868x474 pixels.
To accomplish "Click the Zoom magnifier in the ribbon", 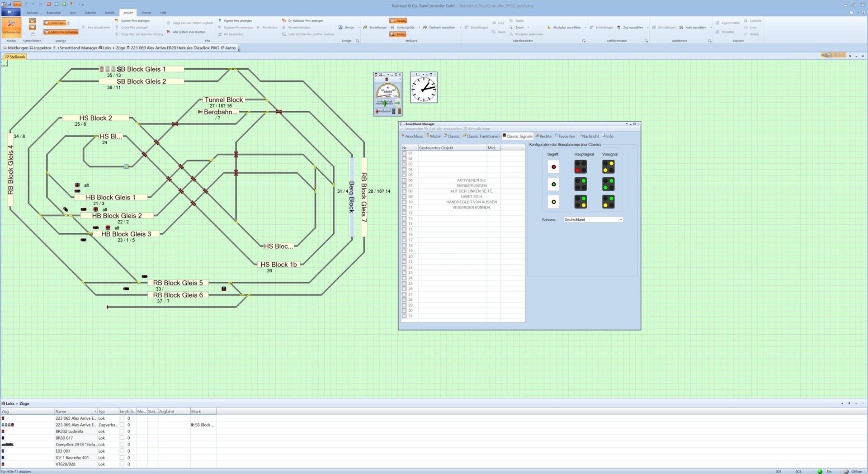I will [x=511, y=28].
